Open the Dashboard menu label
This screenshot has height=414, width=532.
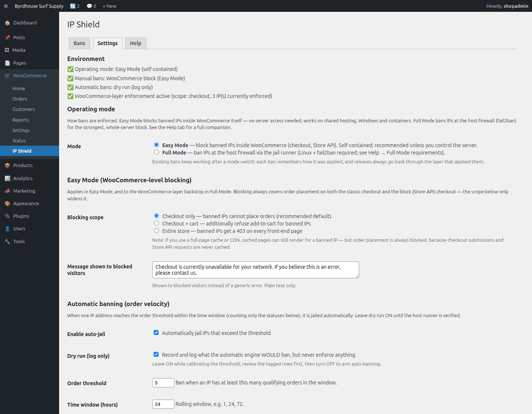[25, 23]
